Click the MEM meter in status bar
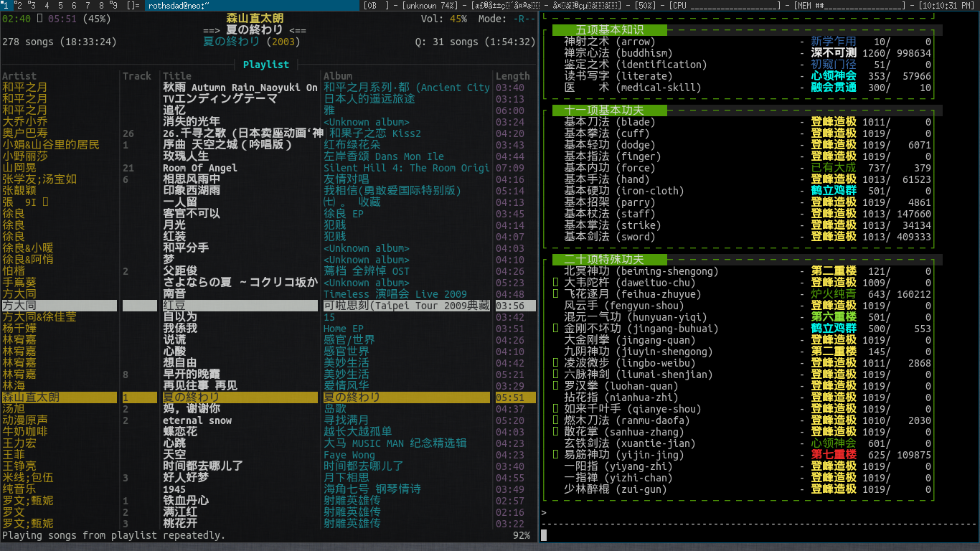This screenshot has height=551, width=980. [x=850, y=6]
